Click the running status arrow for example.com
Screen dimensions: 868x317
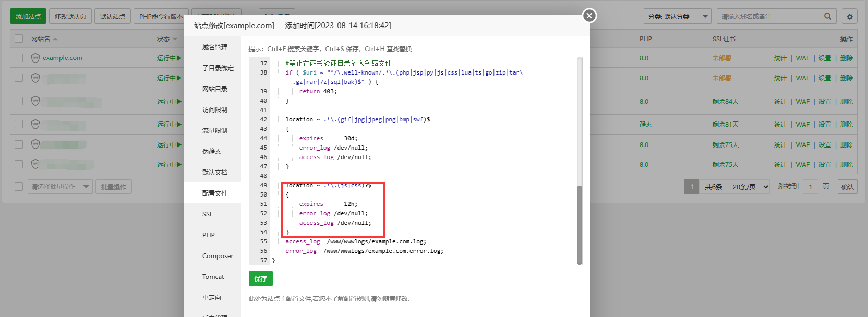coord(179,58)
